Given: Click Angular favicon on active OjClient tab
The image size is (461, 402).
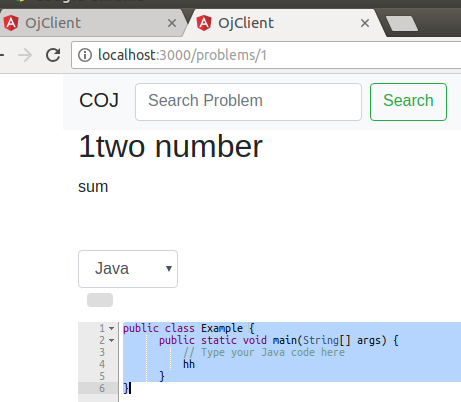Looking at the screenshot, I should point(204,23).
